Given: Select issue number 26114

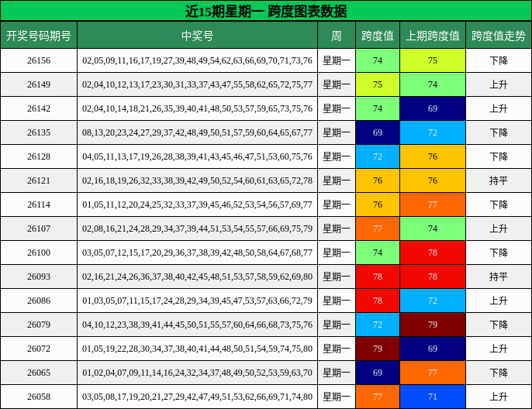Looking at the screenshot, I should click(x=39, y=205).
